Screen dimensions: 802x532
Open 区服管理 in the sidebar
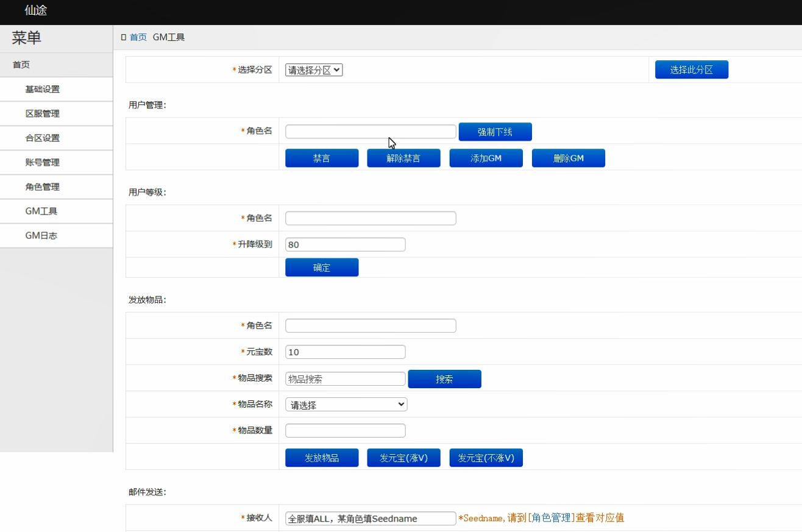point(56,113)
